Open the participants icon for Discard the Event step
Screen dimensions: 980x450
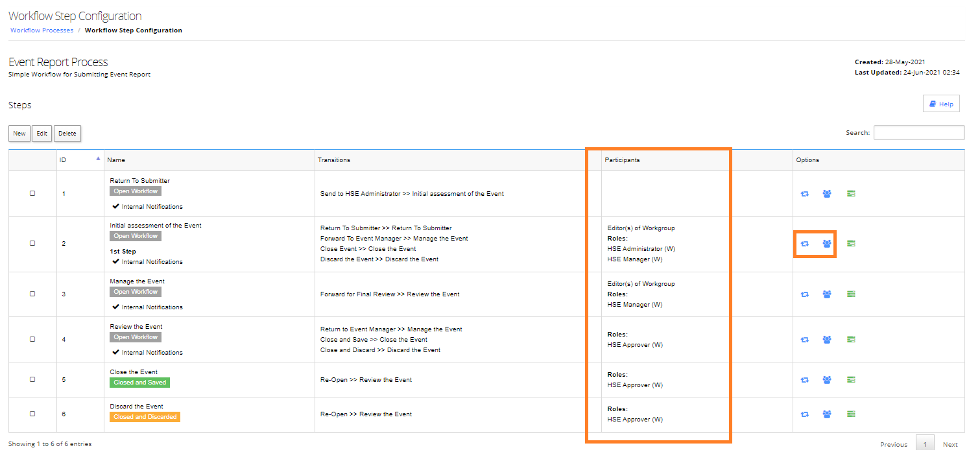[x=827, y=414]
